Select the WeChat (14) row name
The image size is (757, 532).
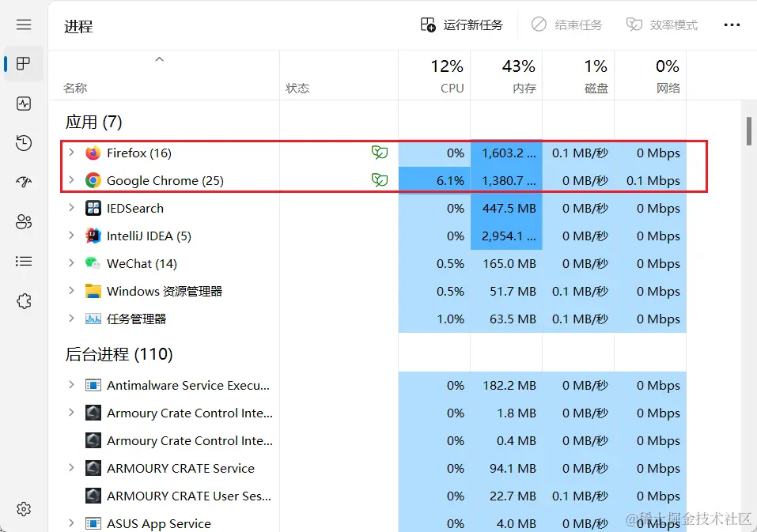(142, 264)
